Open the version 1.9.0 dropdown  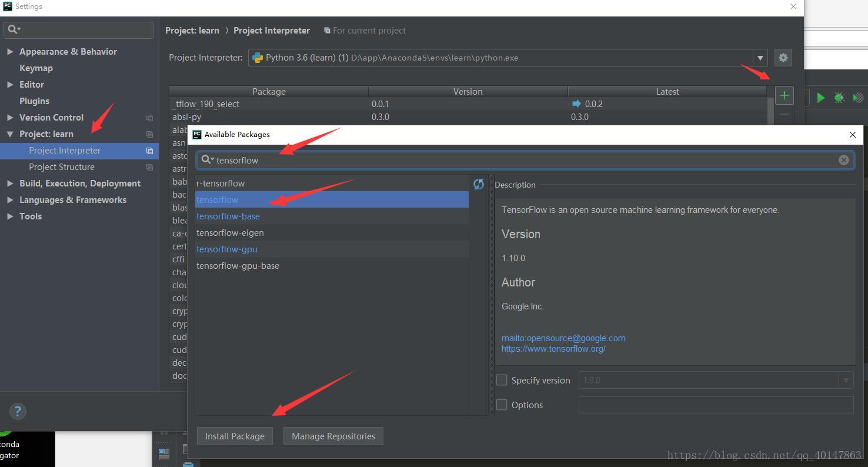coord(846,380)
